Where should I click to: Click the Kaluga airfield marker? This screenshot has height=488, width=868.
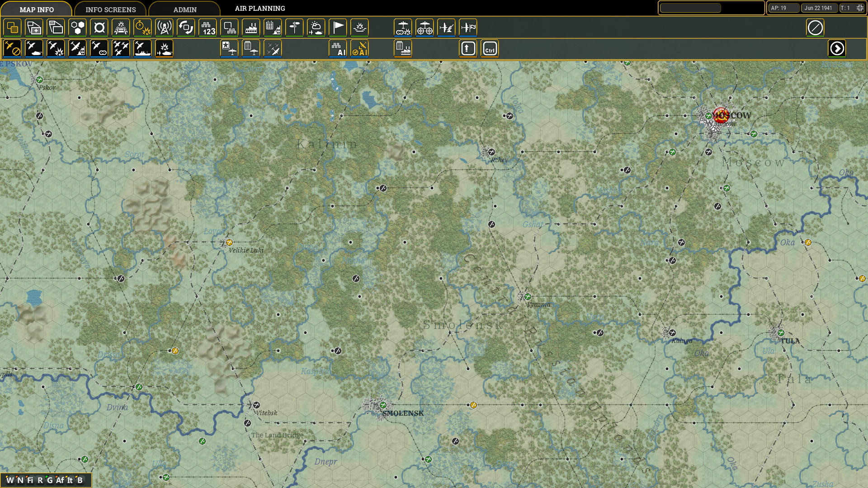coord(672,333)
